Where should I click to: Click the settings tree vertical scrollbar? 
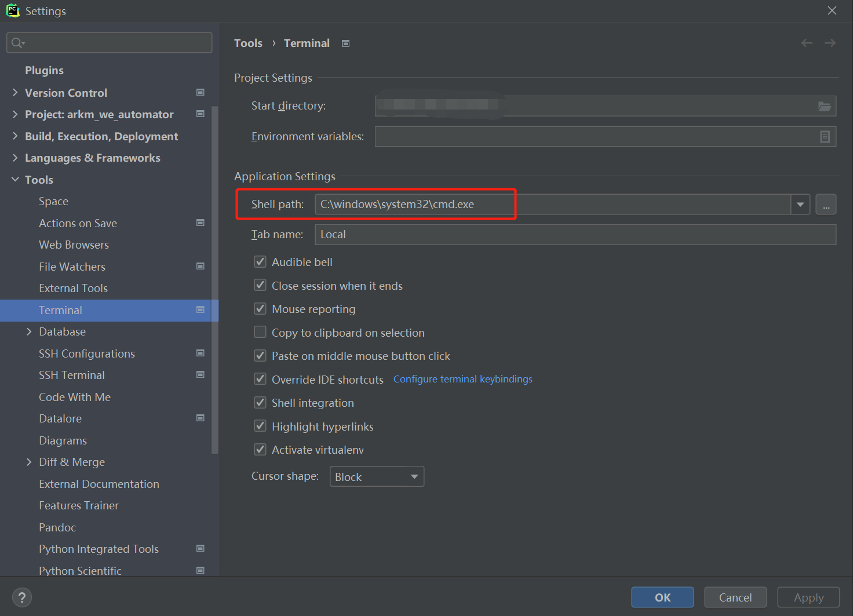tap(215, 279)
